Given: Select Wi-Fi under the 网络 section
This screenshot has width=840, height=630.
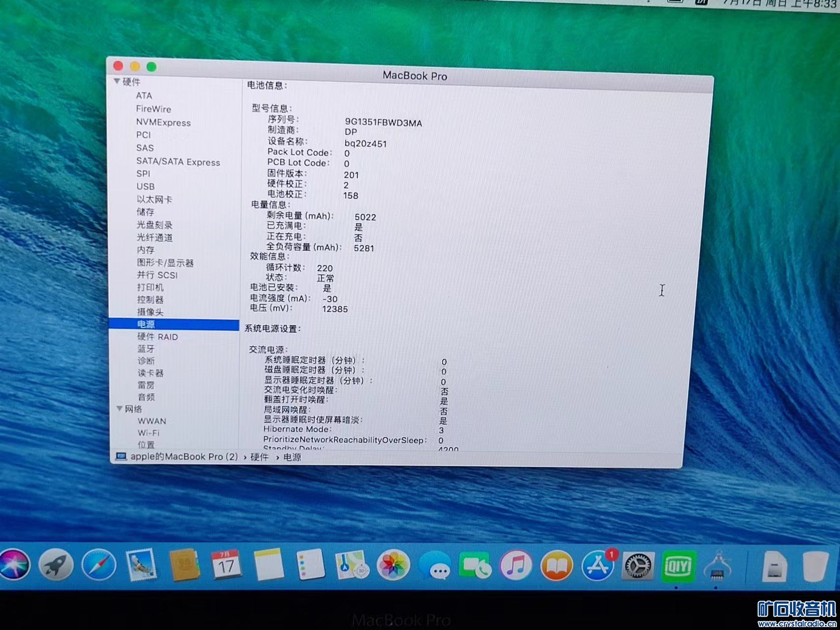Looking at the screenshot, I should [148, 433].
